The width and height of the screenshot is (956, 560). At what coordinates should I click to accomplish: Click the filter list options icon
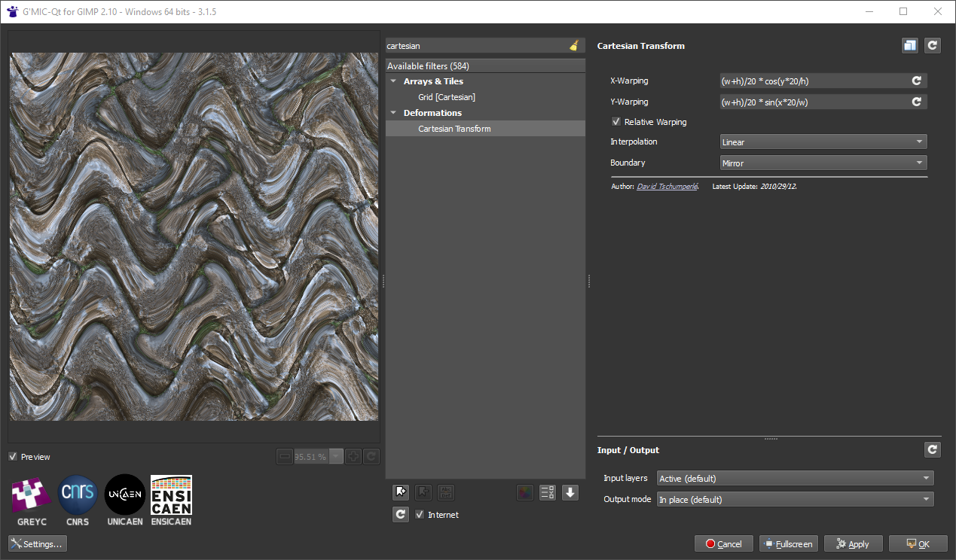548,492
